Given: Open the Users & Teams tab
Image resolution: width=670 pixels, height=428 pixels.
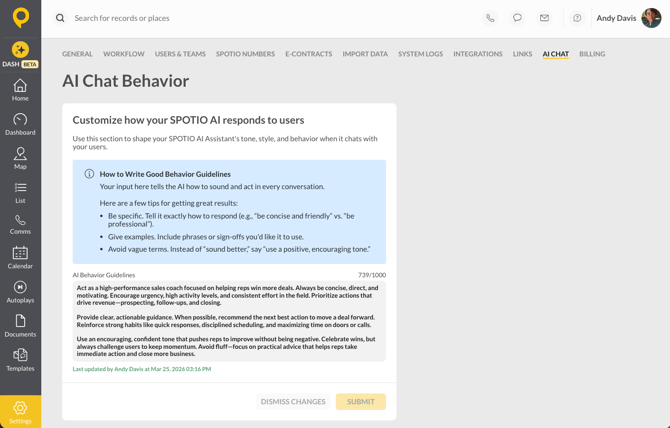Looking at the screenshot, I should (180, 54).
